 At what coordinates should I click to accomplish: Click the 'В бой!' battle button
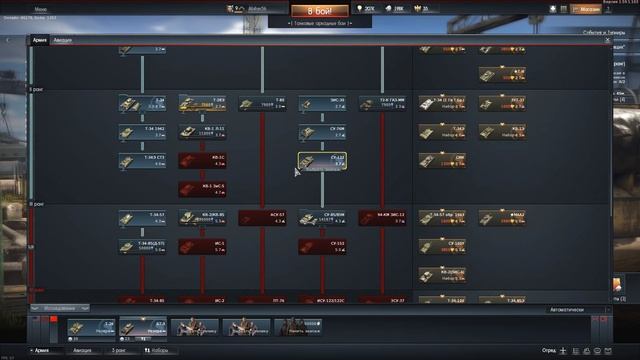320,11
